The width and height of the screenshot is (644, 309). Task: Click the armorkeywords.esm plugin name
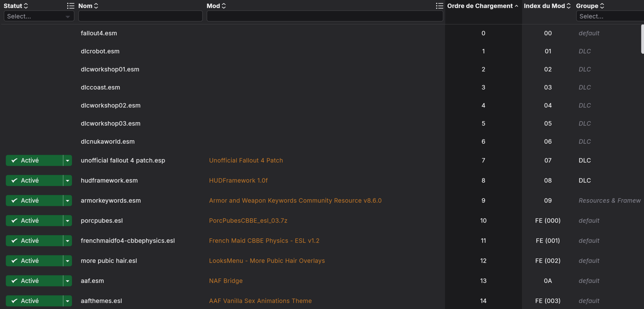click(x=111, y=201)
